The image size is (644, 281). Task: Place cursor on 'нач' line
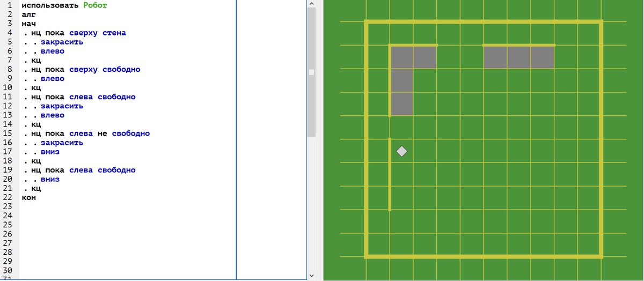(x=28, y=24)
